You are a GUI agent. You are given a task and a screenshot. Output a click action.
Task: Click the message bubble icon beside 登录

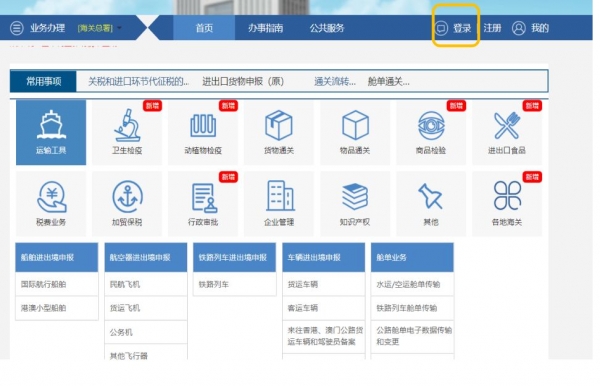(441, 28)
